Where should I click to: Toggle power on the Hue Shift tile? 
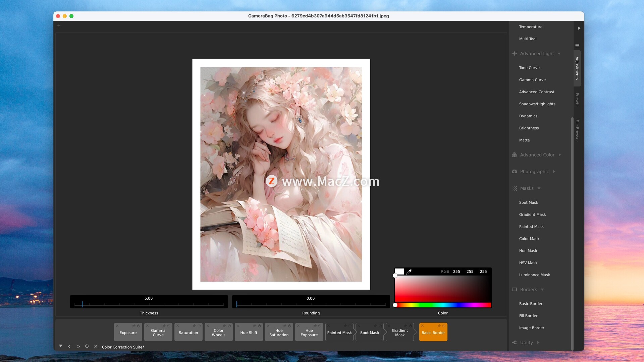tap(259, 326)
